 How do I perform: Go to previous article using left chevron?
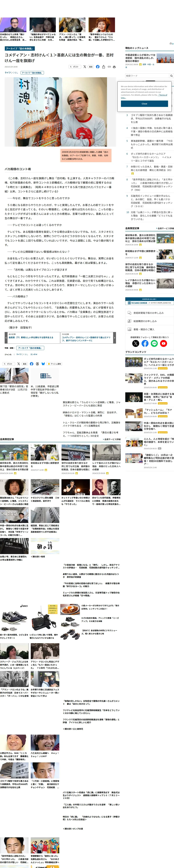pos(6,337)
